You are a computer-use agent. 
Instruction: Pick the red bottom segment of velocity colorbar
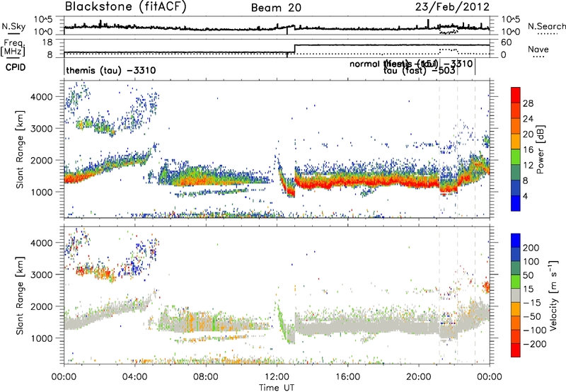(x=516, y=350)
